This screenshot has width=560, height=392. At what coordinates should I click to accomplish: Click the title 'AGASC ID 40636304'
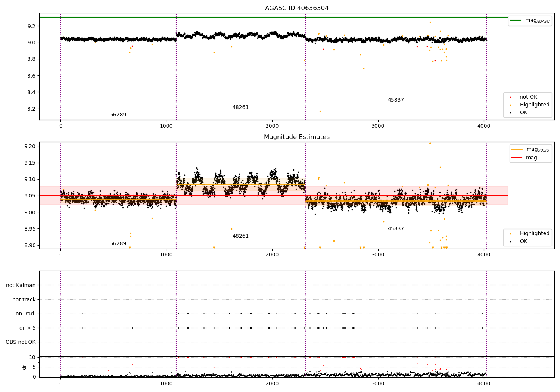(297, 8)
